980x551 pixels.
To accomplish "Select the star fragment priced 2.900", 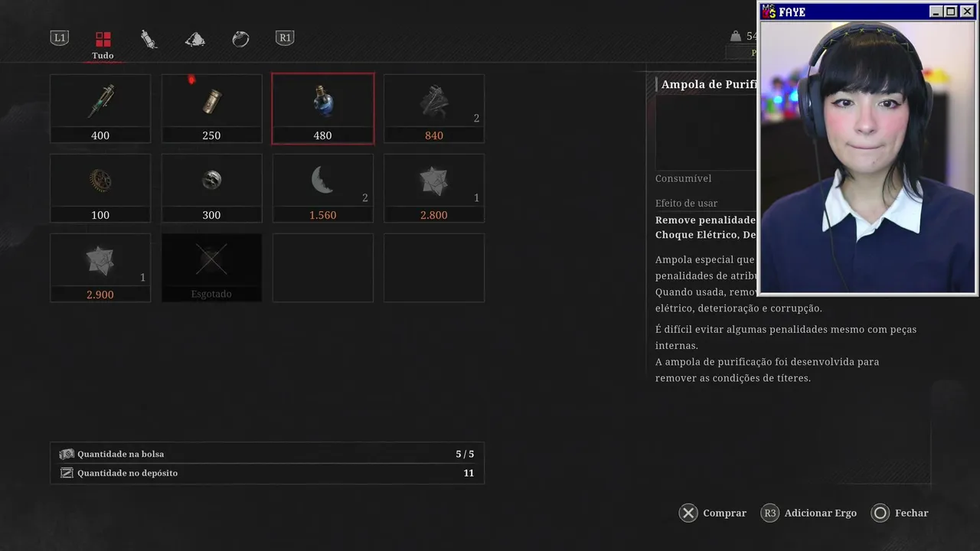I will pyautogui.click(x=100, y=268).
